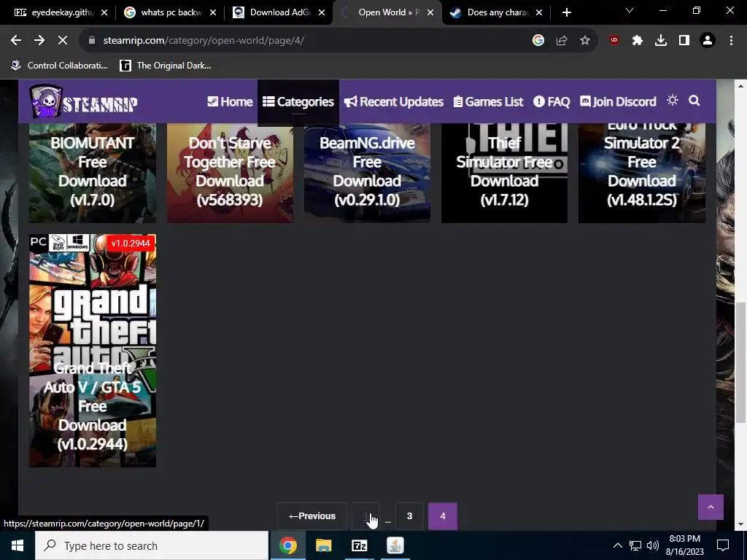Viewport: 747px width, 560px height.
Task: Toggle the site light/dark theme sun icon
Action: tap(672, 100)
